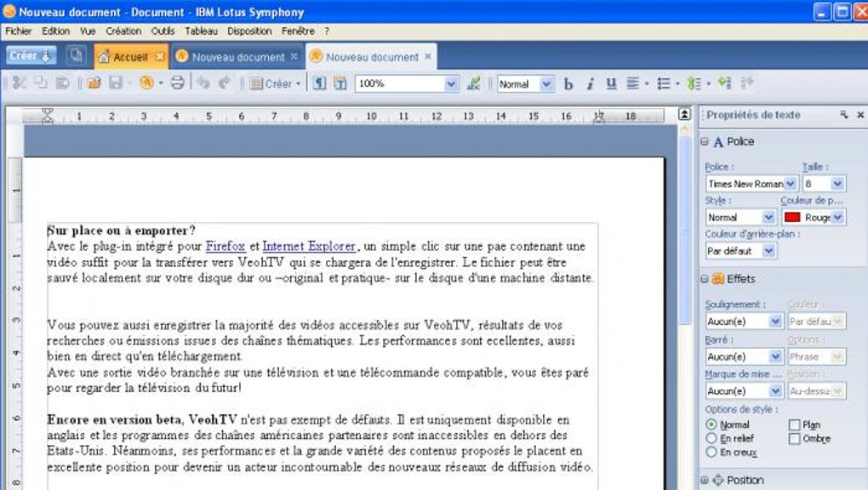Open the Police Times New Roman font dropdown

point(790,184)
